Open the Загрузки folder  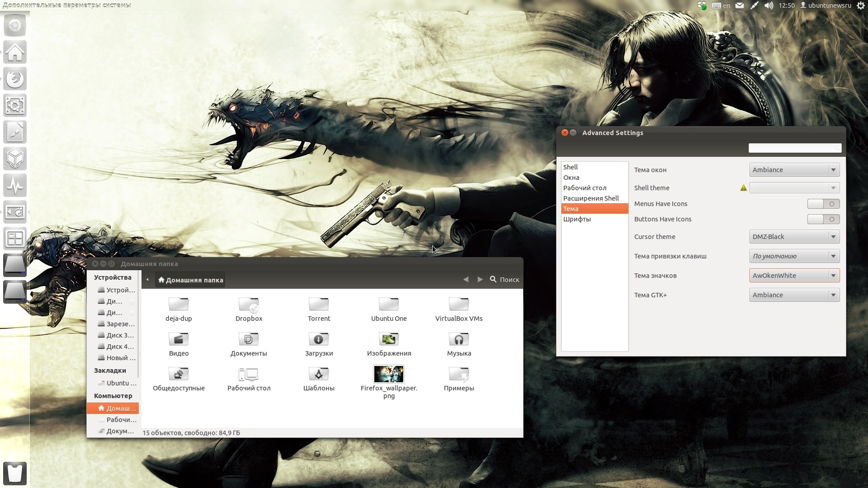click(319, 344)
